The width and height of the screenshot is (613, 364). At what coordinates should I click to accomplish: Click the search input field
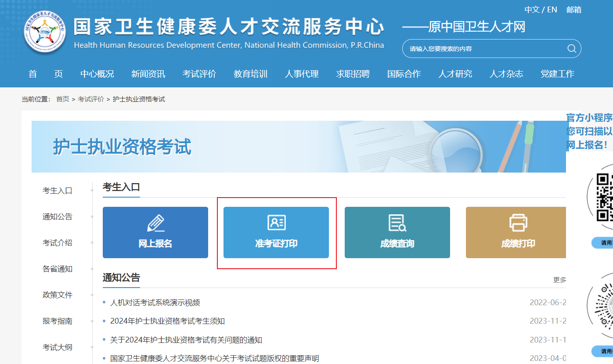tap(483, 49)
